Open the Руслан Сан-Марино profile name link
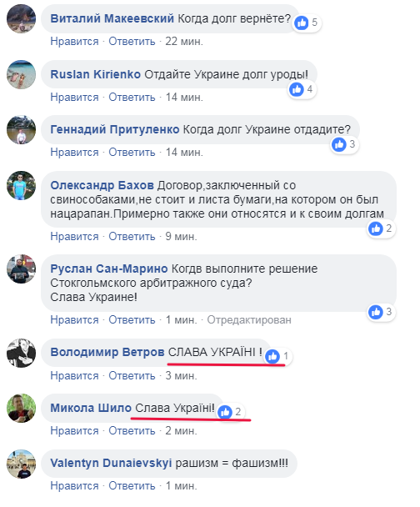This screenshot has width=420, height=507. tap(109, 269)
